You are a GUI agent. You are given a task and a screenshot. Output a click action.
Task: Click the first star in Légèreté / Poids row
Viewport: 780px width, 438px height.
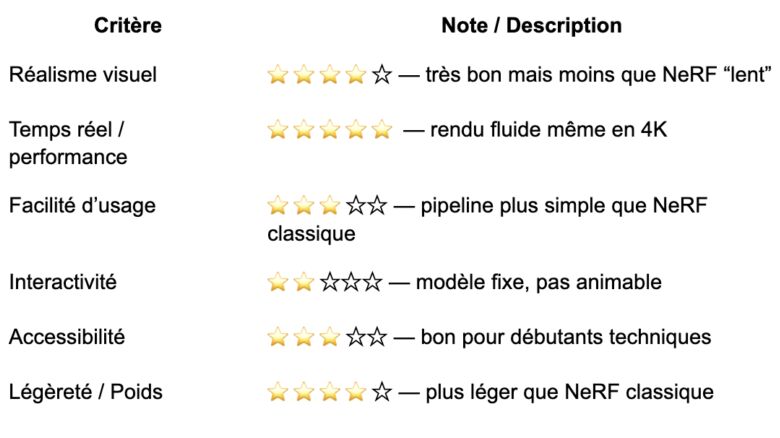coord(277,392)
